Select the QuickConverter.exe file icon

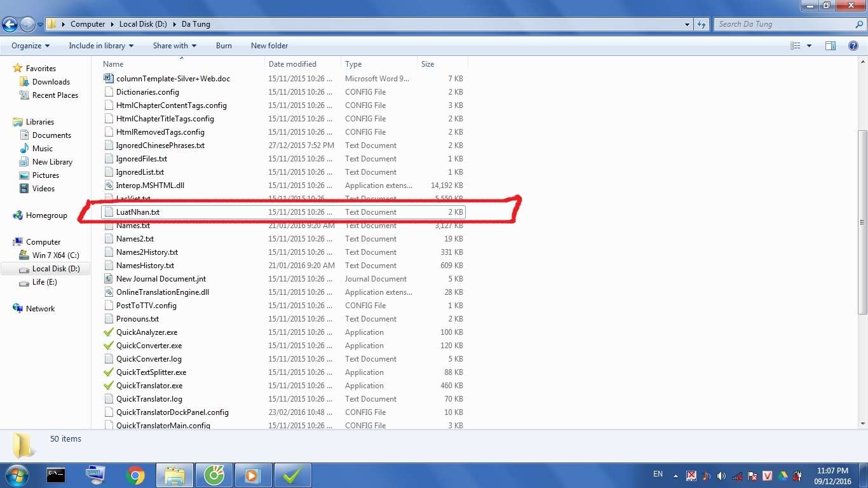109,346
